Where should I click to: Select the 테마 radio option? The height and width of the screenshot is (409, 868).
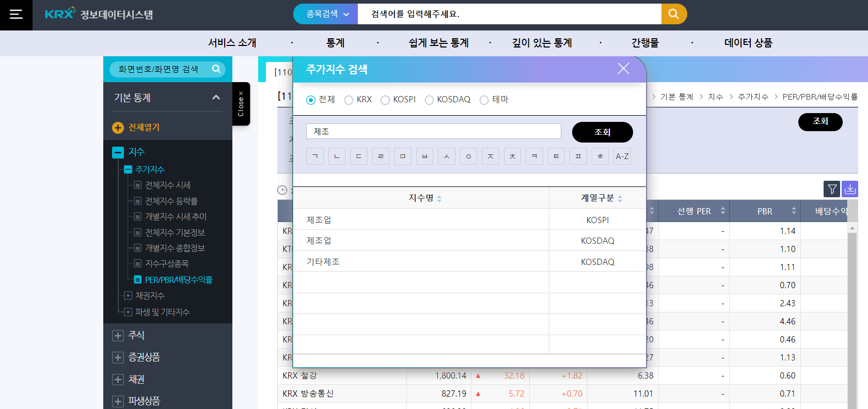point(484,100)
